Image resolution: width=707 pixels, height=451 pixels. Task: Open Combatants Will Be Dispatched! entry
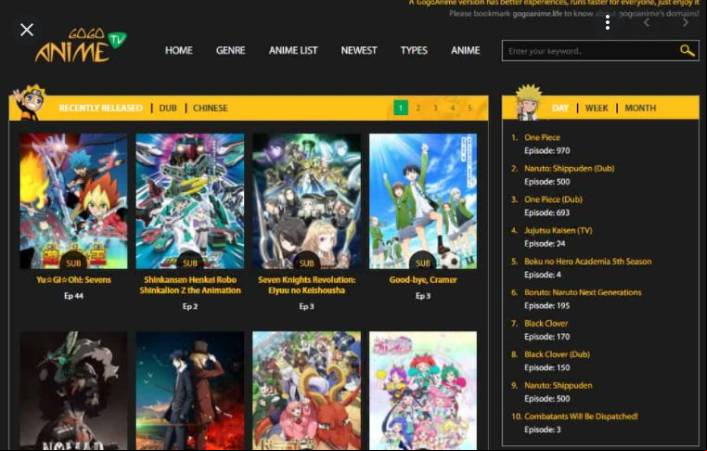tap(581, 417)
